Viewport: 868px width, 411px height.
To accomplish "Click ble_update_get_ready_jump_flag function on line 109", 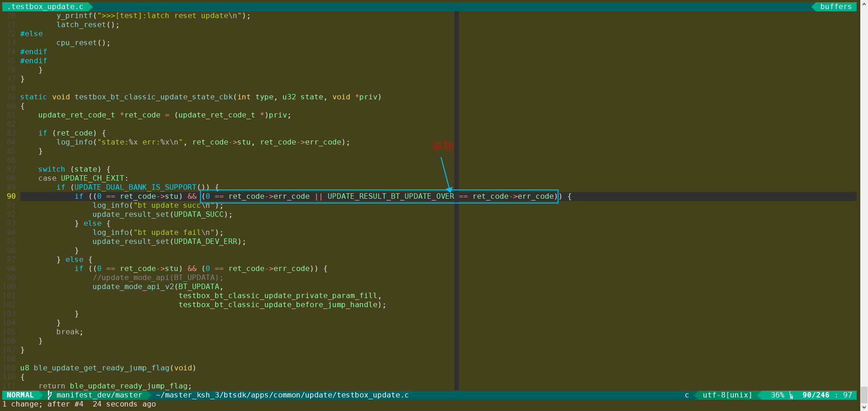I will 101,368.
